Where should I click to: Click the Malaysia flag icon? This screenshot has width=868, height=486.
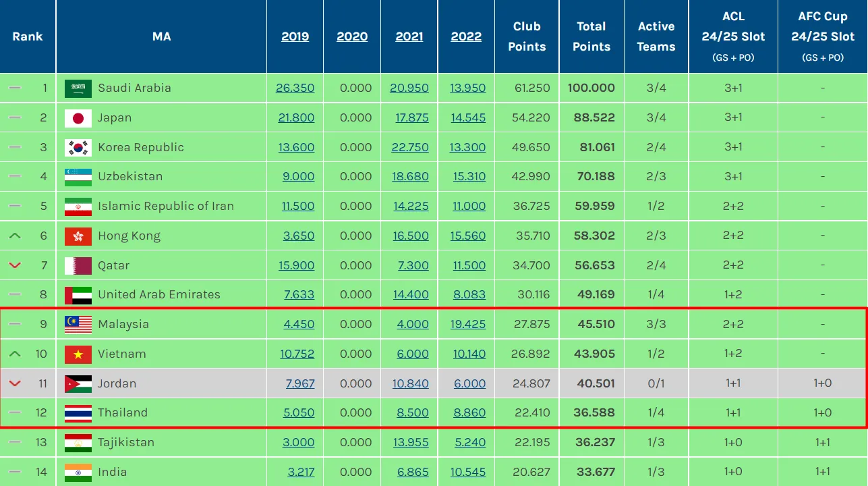point(78,325)
